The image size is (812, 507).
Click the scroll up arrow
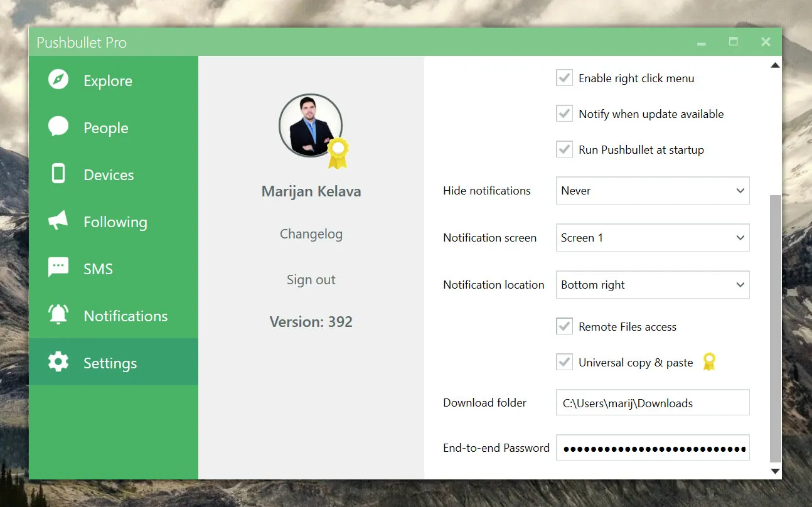[x=775, y=65]
